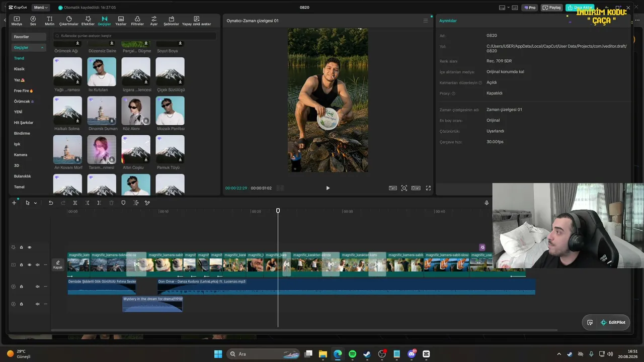Click the add track plus icon

coord(14,203)
